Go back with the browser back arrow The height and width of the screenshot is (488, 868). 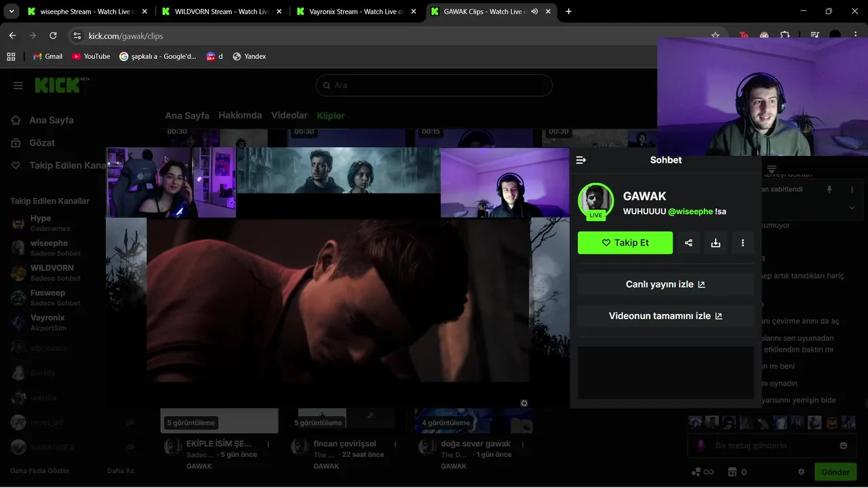(x=12, y=35)
